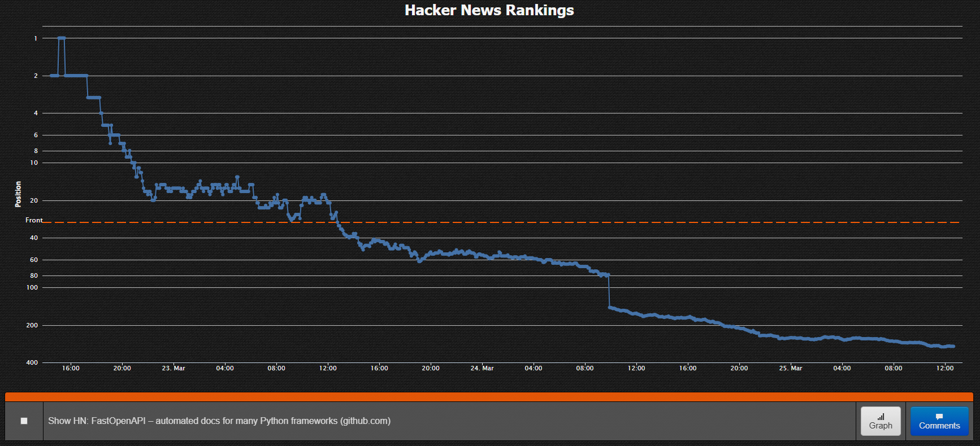Viewport: 980px width, 446px height.
Task: Click the y-axis label 20
Action: [x=34, y=200]
